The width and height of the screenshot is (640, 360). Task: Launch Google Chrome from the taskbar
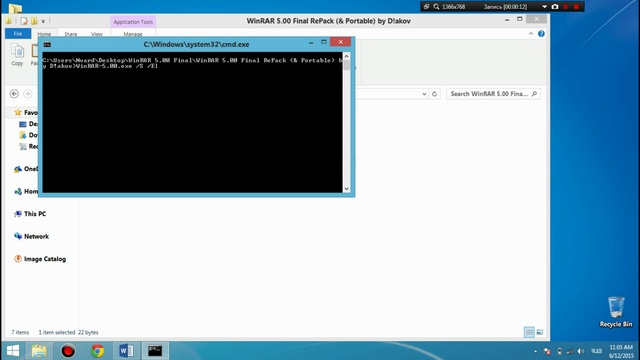click(97, 351)
